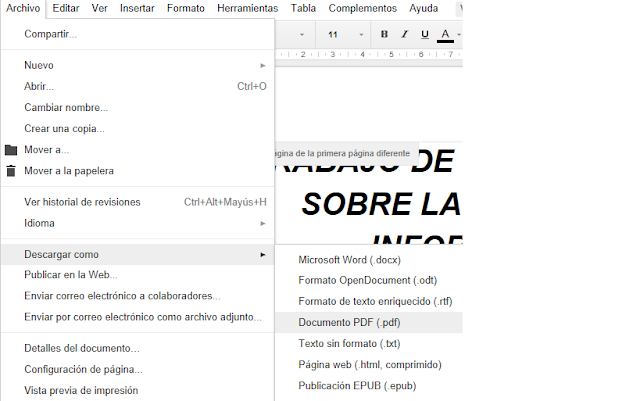Select Vista previa de impresión
This screenshot has width=640, height=401.
138,390
